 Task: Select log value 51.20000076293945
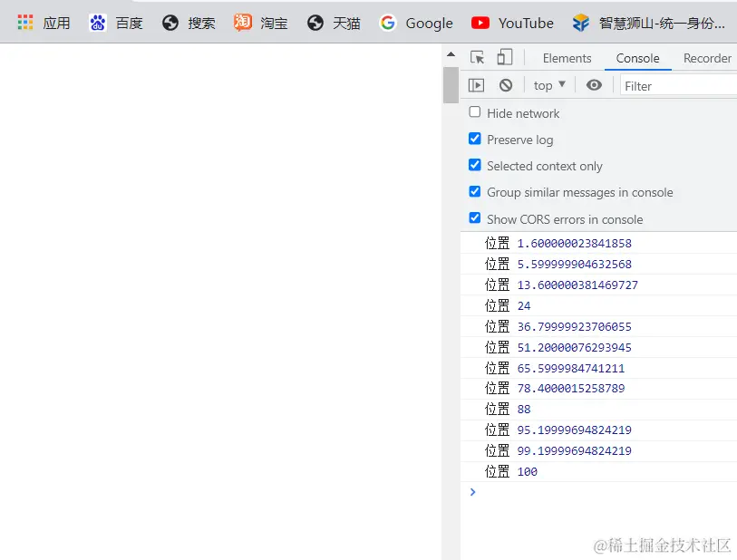(x=575, y=347)
